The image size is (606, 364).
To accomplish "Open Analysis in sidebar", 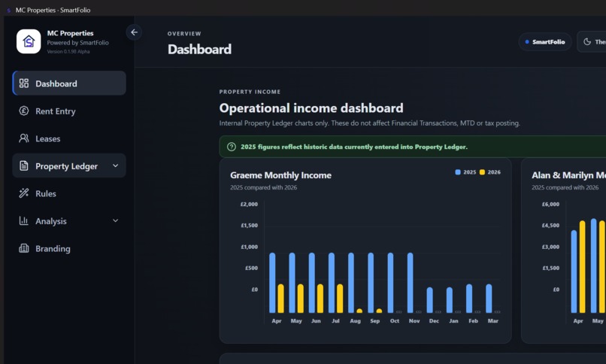I will [69, 220].
